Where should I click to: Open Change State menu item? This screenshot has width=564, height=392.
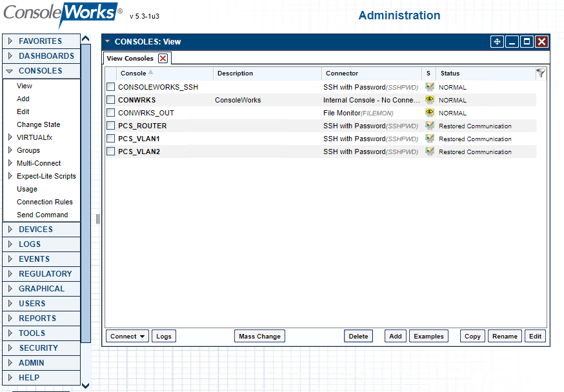click(39, 124)
